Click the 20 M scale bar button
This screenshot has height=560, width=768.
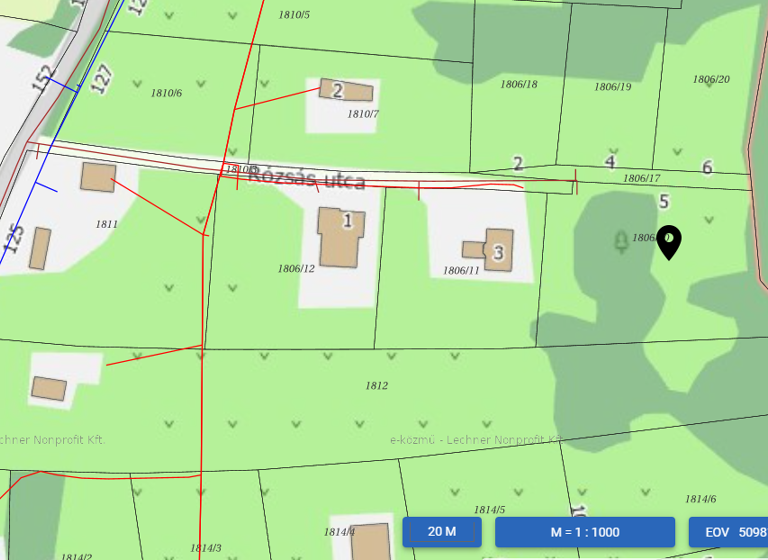pyautogui.click(x=442, y=532)
